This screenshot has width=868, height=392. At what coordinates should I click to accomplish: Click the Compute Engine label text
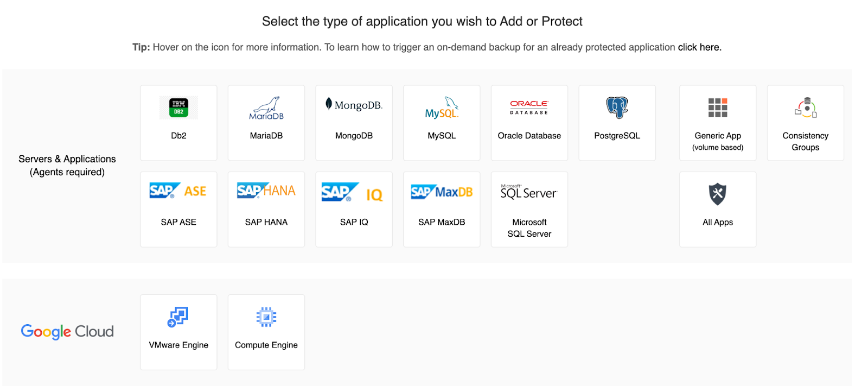click(x=266, y=345)
